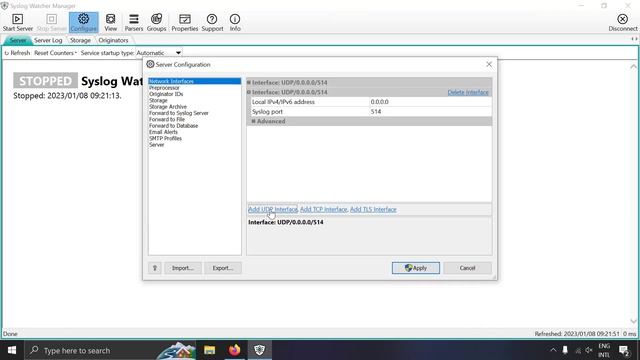
Task: Expand the first collapsed Interface UDP/0.0.0.0/514 header
Action: click(x=249, y=82)
